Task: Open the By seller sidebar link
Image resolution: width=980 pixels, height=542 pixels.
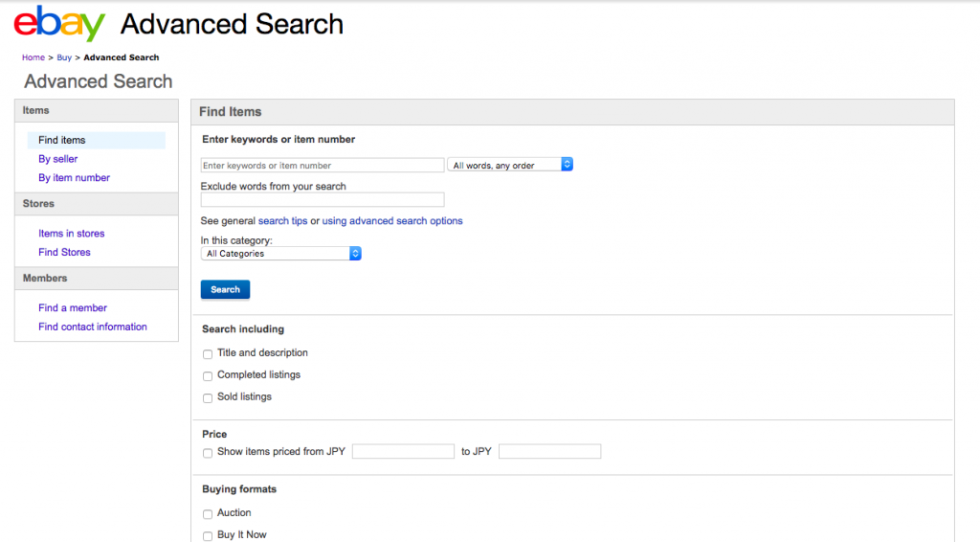Action: pos(58,159)
